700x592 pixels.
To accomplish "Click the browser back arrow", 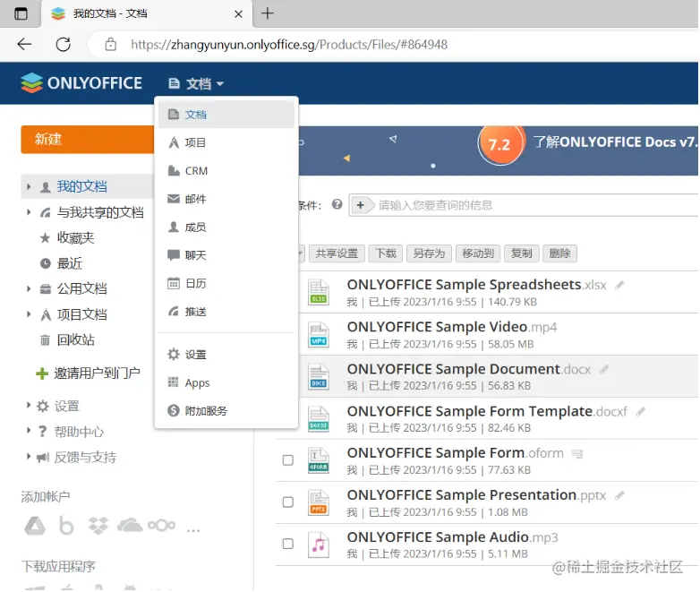I will pyautogui.click(x=24, y=44).
